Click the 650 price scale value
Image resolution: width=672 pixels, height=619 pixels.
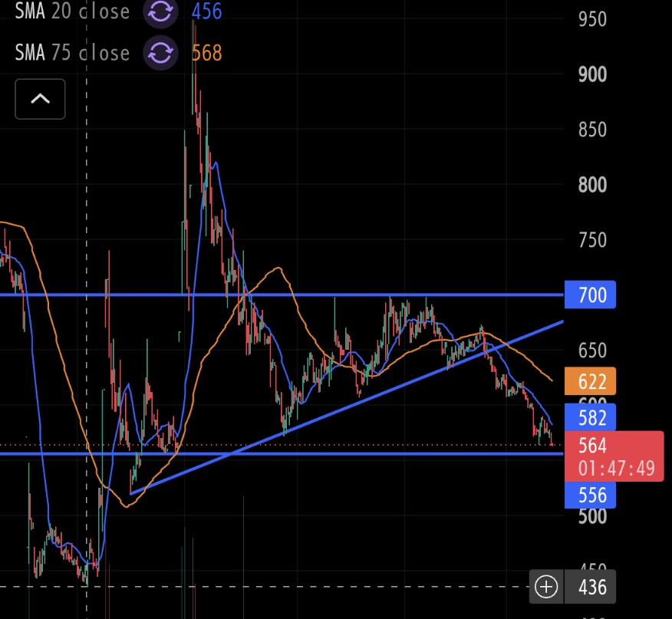[x=593, y=351]
